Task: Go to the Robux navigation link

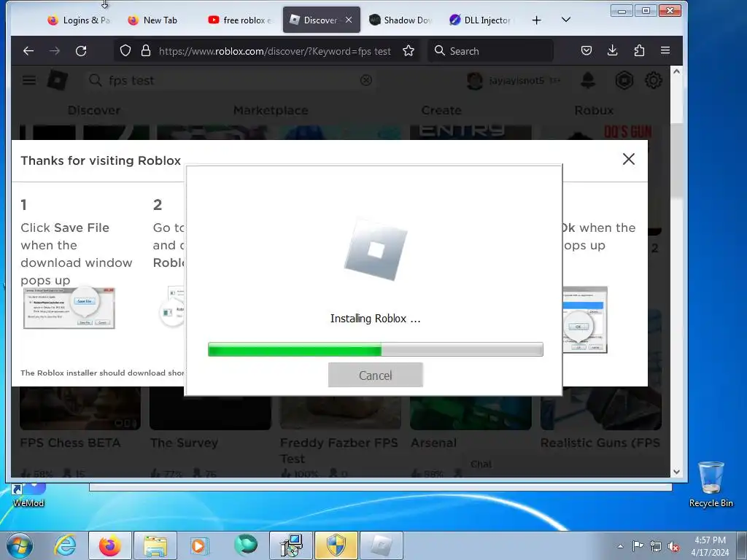Action: coord(594,111)
